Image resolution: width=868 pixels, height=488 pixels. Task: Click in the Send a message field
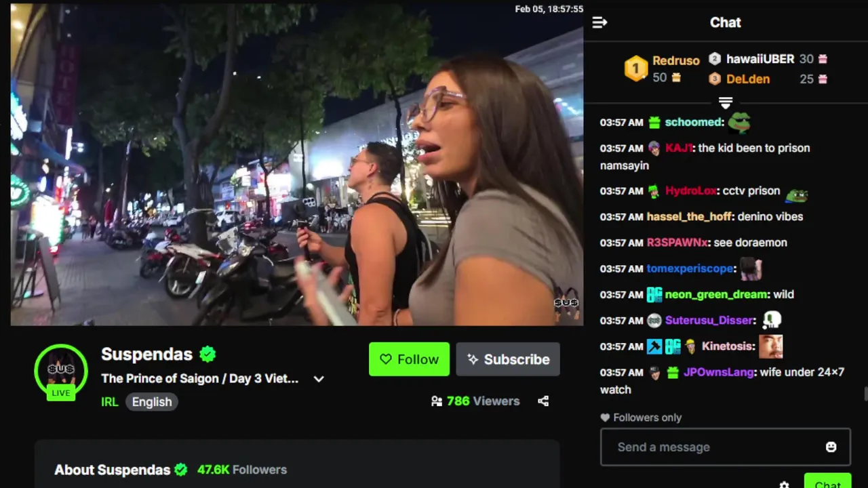click(725, 447)
